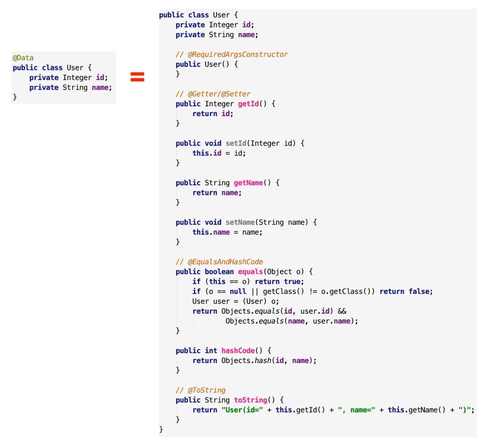Click the setName method name
This screenshot has height=448, width=488.
click(x=240, y=222)
